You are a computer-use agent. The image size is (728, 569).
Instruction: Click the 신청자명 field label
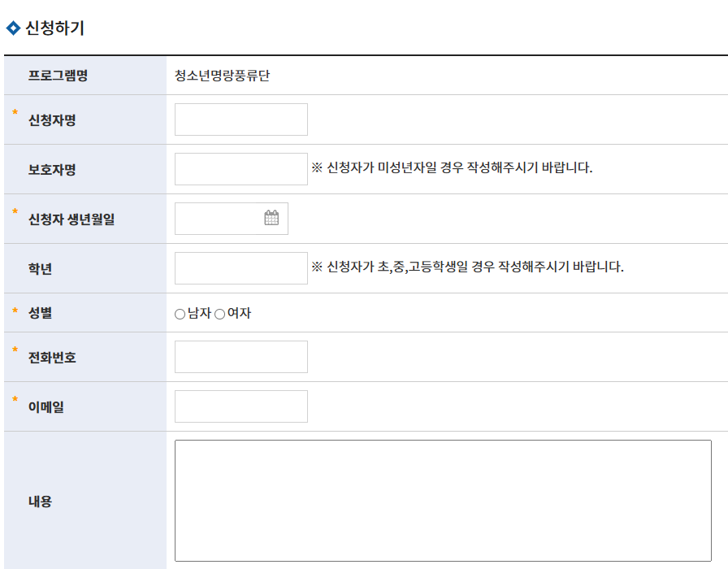tap(52, 120)
